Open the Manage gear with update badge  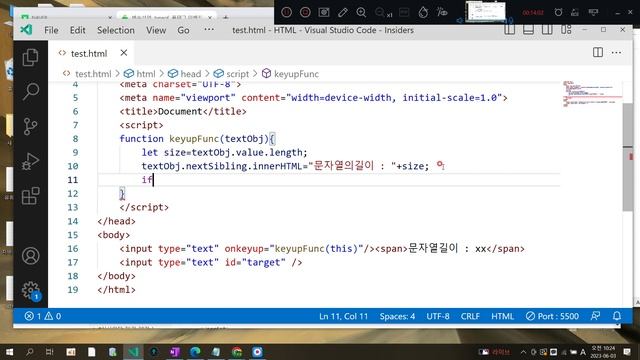(x=31, y=291)
